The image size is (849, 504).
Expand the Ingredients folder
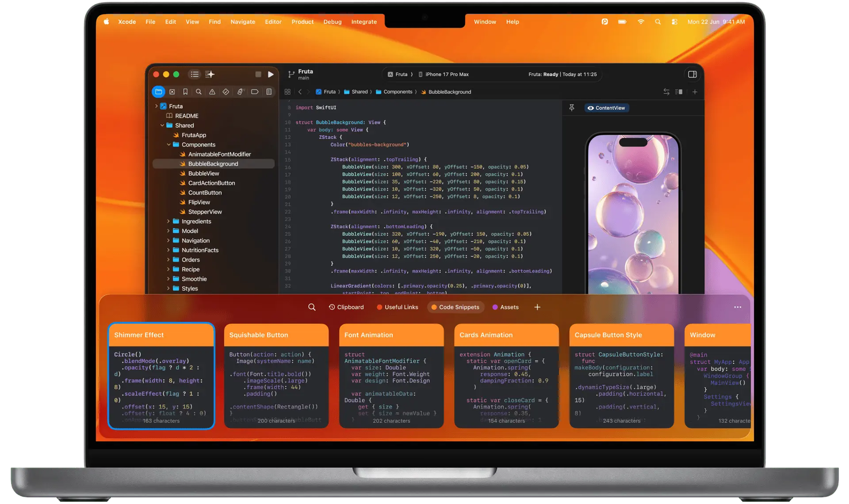point(169,221)
